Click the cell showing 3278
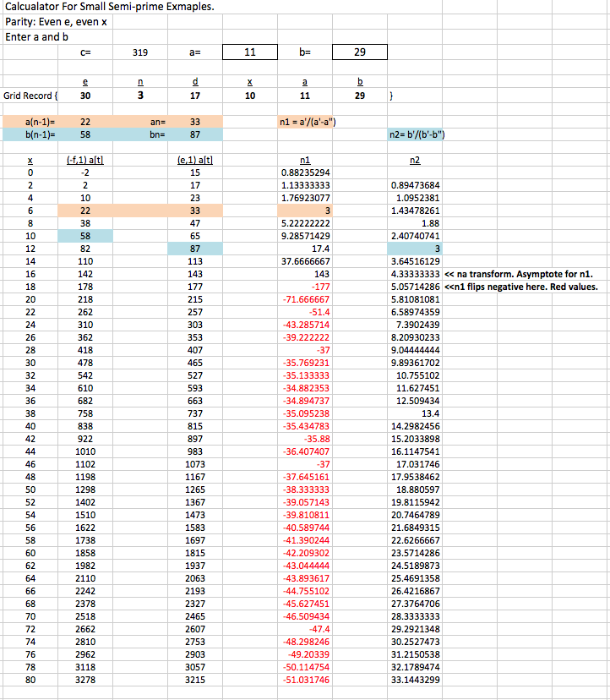The image size is (610, 700). tap(85, 680)
